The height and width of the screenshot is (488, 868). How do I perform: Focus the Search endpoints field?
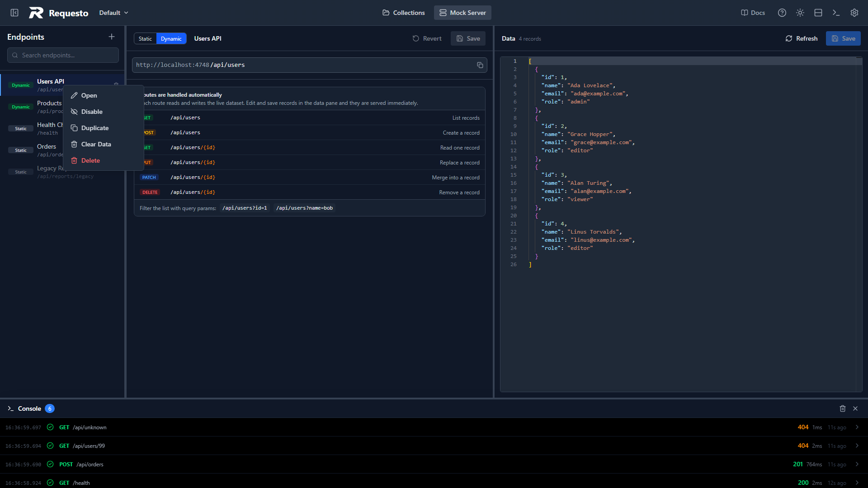pyautogui.click(x=63, y=55)
